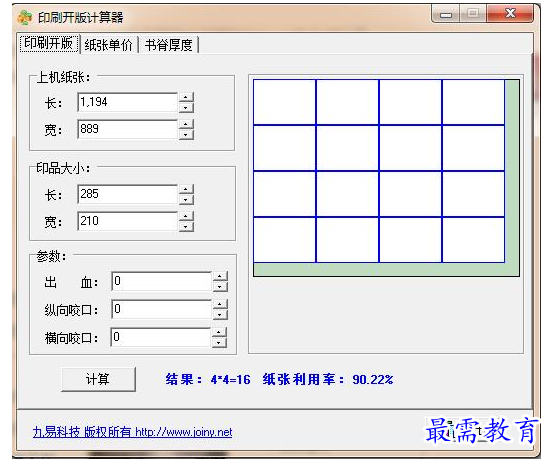Decrease 印品大小 长 with down arrow
Screen dimensions: 547x462
pyautogui.click(x=186, y=199)
